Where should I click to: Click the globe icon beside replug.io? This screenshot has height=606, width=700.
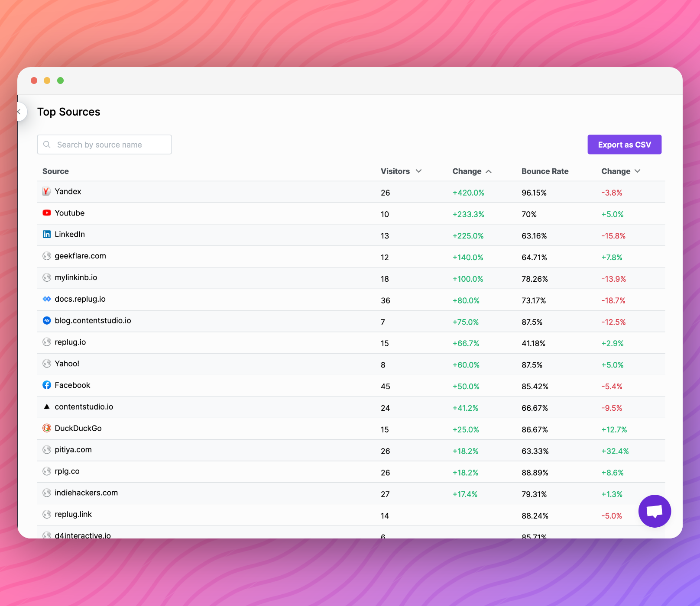[47, 342]
